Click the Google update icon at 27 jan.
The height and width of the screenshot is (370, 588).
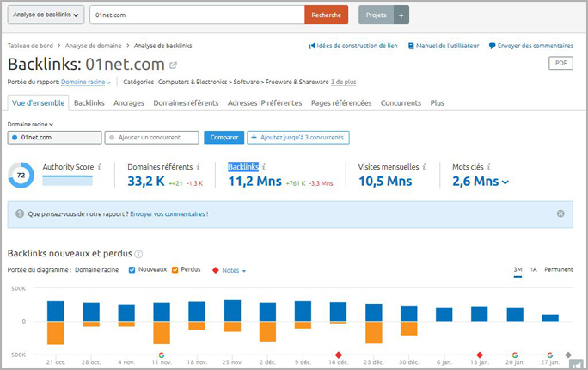point(550,355)
